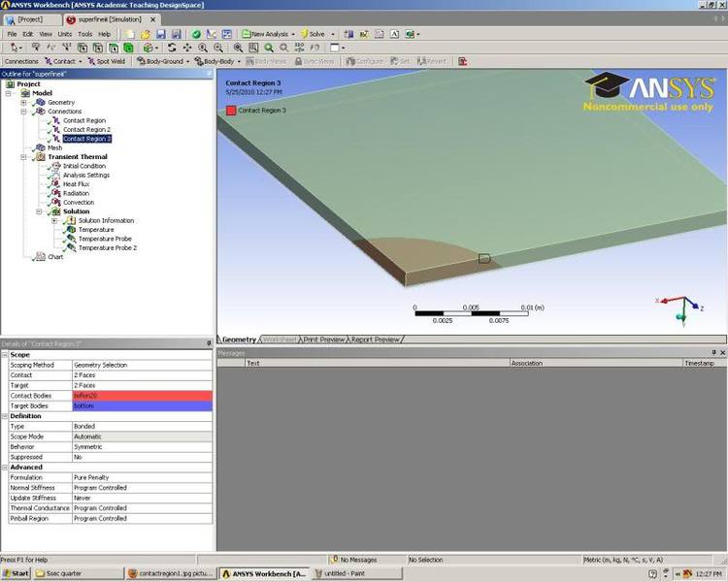Select the Zoom tool

pos(203,48)
